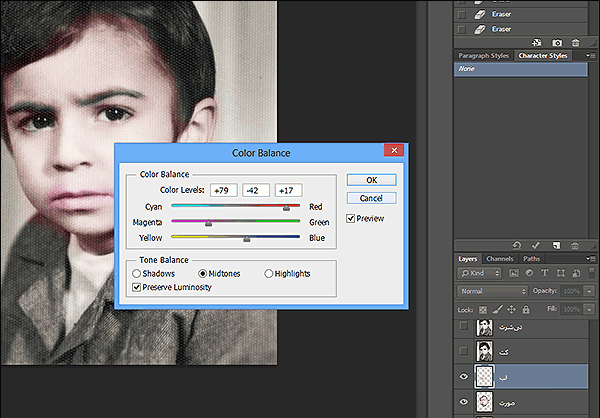Show the کت layer via its visibility box
This screenshot has height=418, width=600.
463,351
